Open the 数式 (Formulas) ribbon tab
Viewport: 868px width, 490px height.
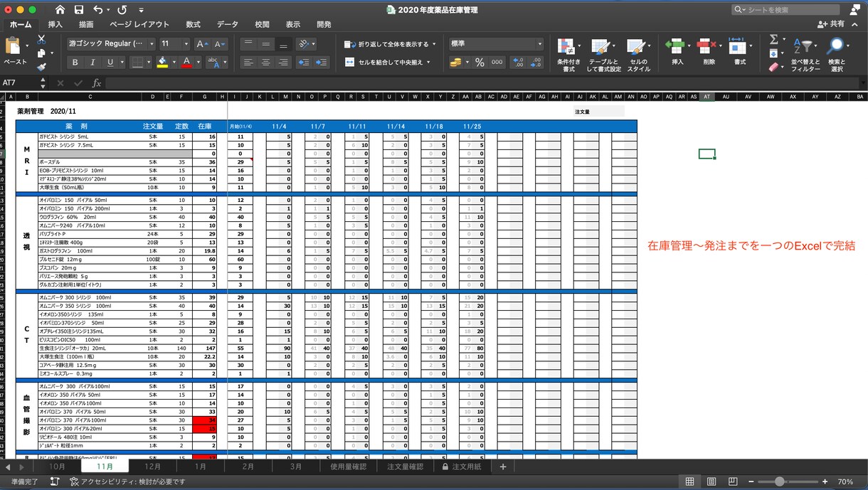(193, 24)
